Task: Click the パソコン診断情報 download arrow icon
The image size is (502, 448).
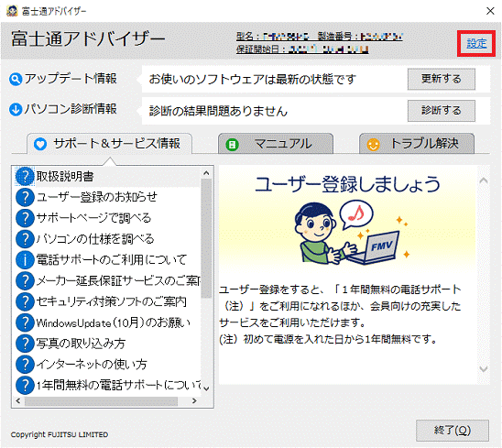Action: click(x=16, y=109)
